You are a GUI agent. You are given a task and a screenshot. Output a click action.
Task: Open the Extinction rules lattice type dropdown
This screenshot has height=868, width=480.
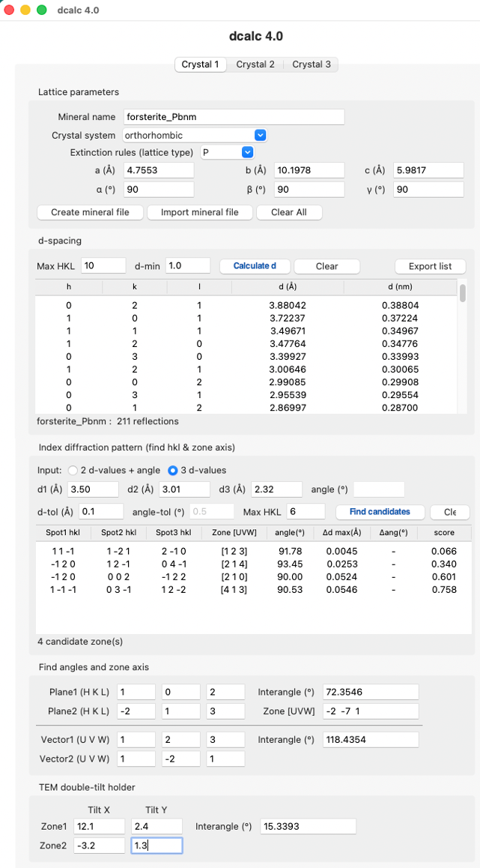coord(227,152)
